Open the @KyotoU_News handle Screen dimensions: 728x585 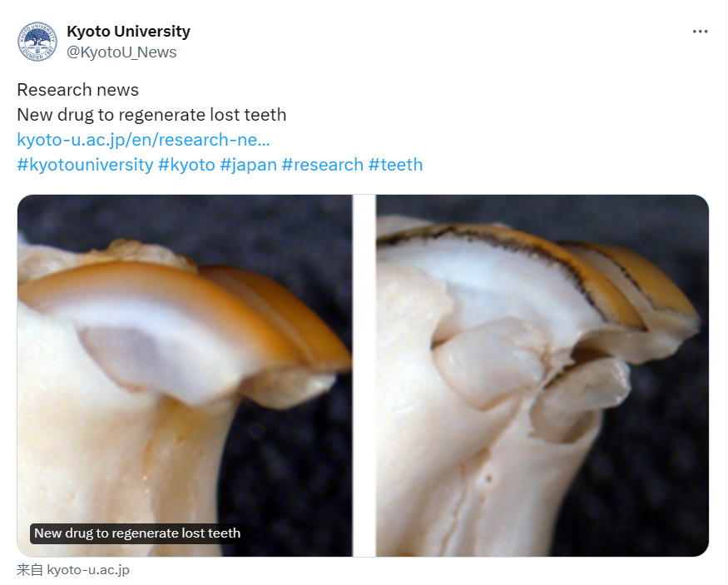(x=121, y=52)
